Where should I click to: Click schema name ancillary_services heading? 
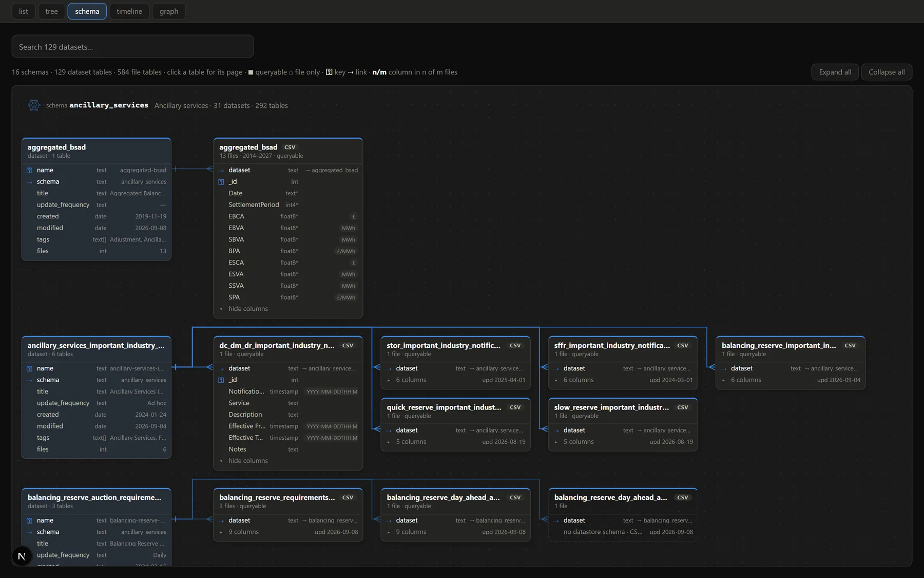click(x=109, y=105)
